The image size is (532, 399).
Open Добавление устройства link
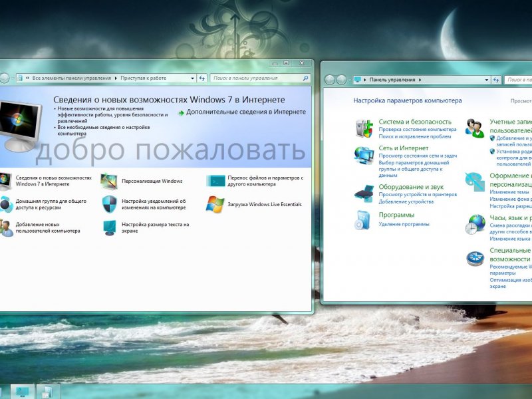(406, 201)
